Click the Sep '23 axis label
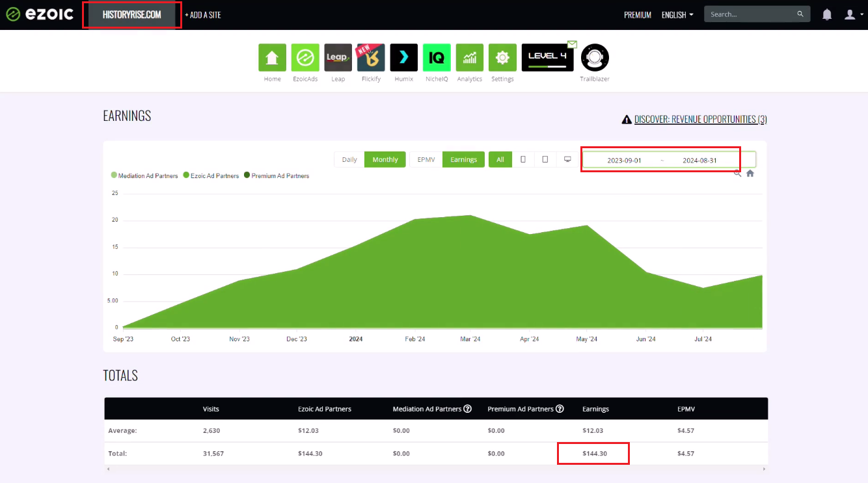 tap(123, 339)
